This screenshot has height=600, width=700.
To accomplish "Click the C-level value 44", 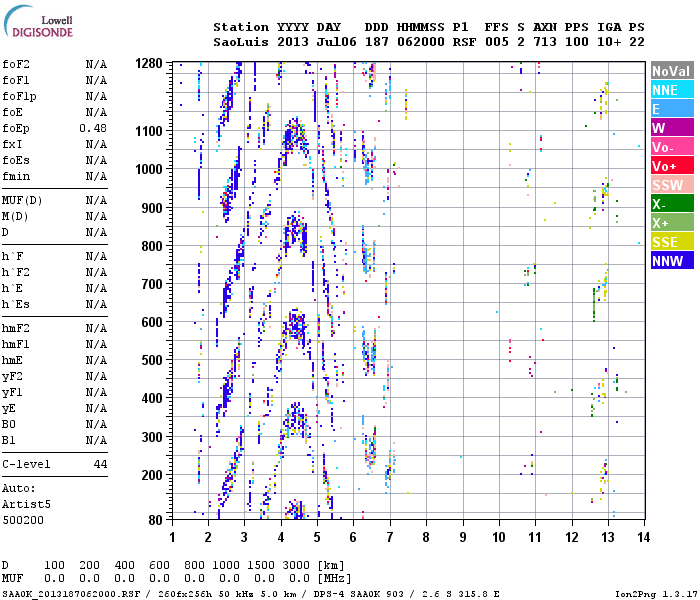I will [100, 464].
